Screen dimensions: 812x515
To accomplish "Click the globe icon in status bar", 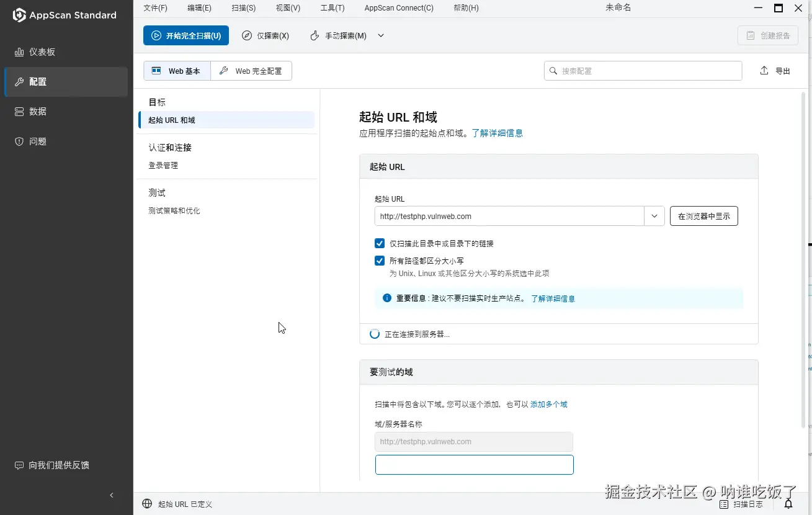I will point(147,504).
